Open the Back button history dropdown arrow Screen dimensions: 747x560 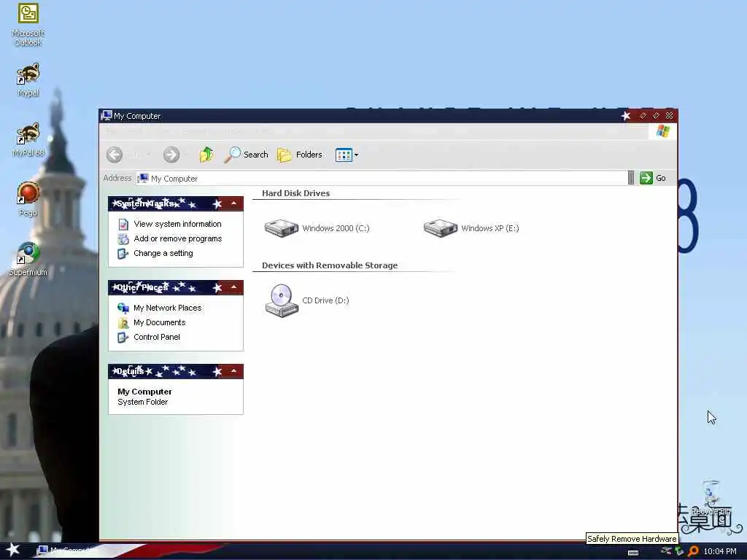[x=149, y=155]
